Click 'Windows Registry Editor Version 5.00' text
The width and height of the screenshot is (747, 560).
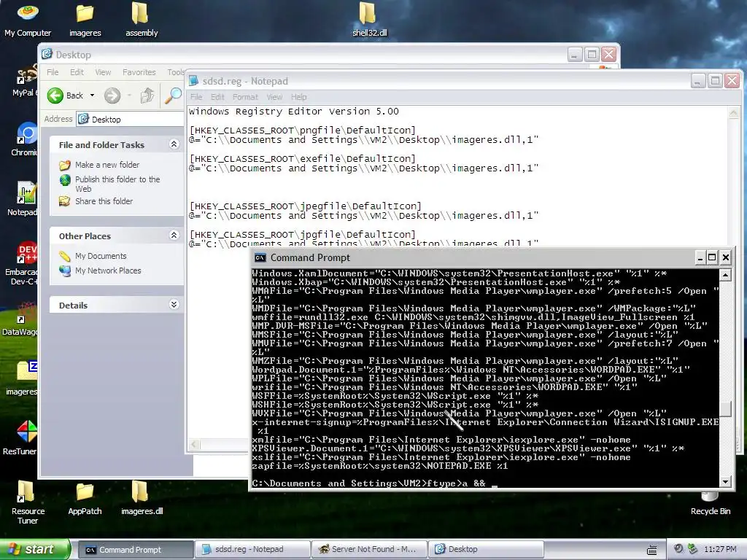(x=293, y=112)
